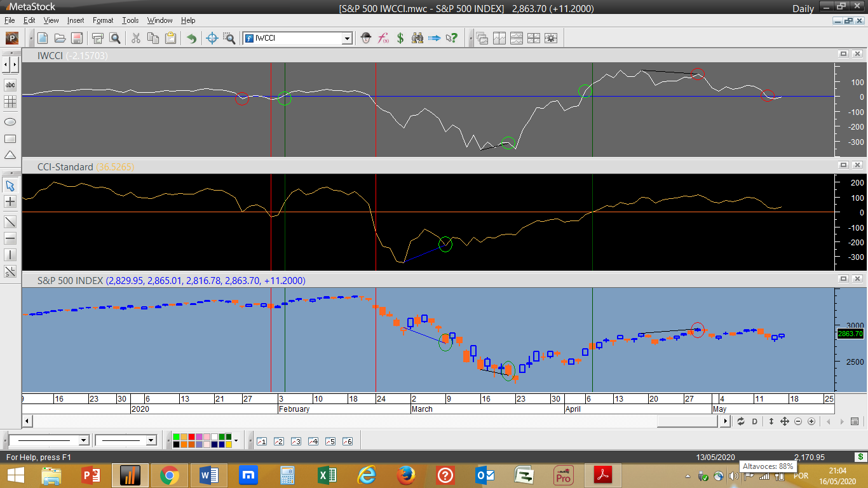Open the first line style dropdown
This screenshot has height=488, width=868.
pyautogui.click(x=83, y=440)
